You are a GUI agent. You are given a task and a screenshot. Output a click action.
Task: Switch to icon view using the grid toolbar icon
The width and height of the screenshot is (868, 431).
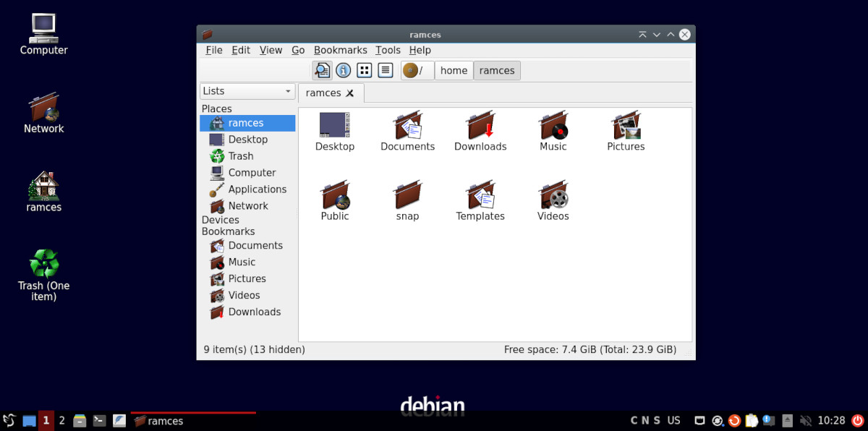[x=364, y=70]
